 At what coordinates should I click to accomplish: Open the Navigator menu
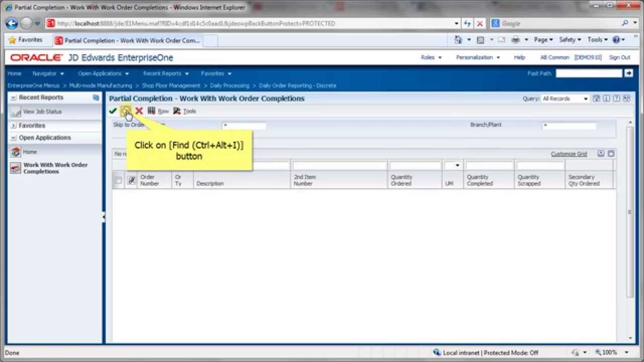pyautogui.click(x=48, y=73)
